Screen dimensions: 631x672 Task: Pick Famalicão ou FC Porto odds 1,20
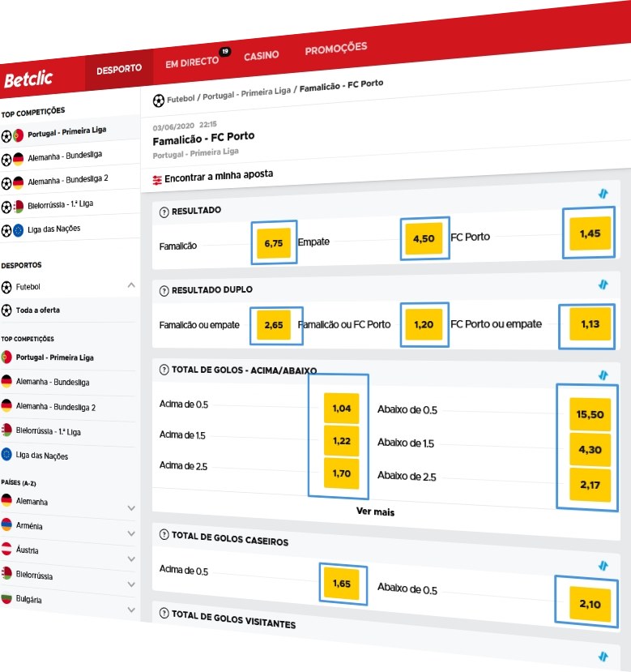(424, 324)
